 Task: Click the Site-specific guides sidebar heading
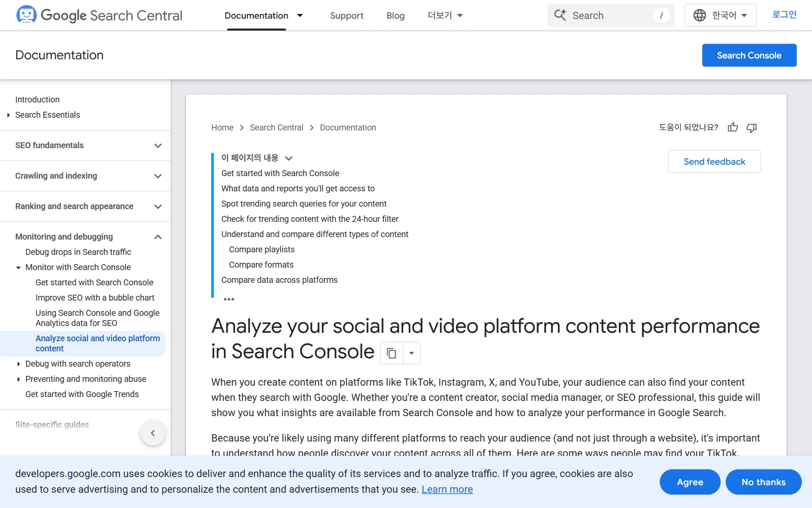point(52,425)
